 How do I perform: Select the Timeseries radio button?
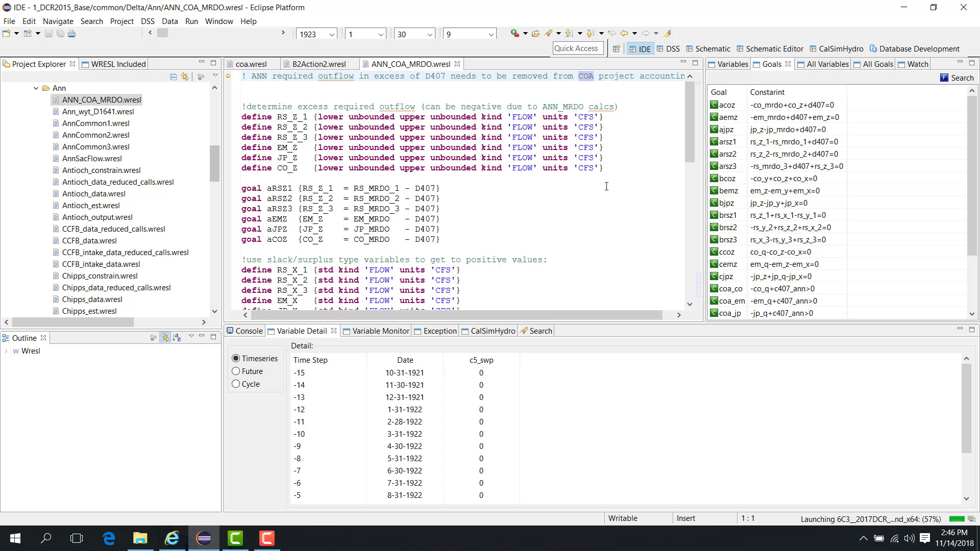pyautogui.click(x=236, y=359)
